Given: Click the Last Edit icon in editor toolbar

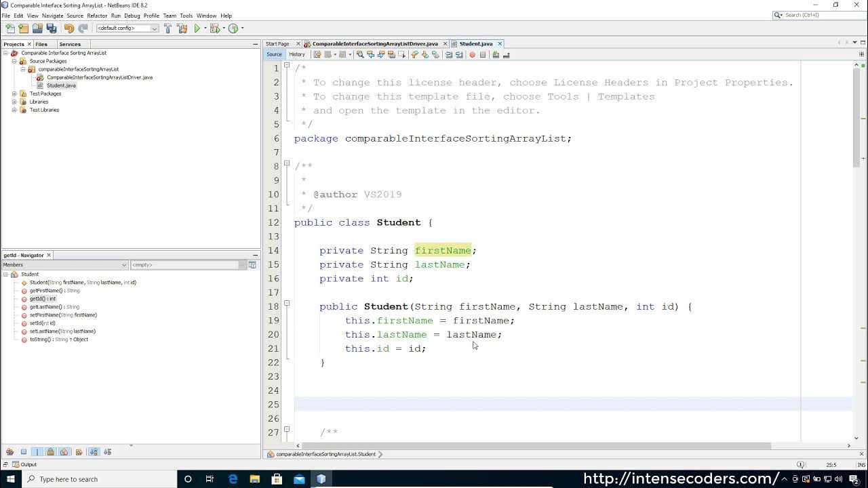Looking at the screenshot, I should click(x=317, y=55).
